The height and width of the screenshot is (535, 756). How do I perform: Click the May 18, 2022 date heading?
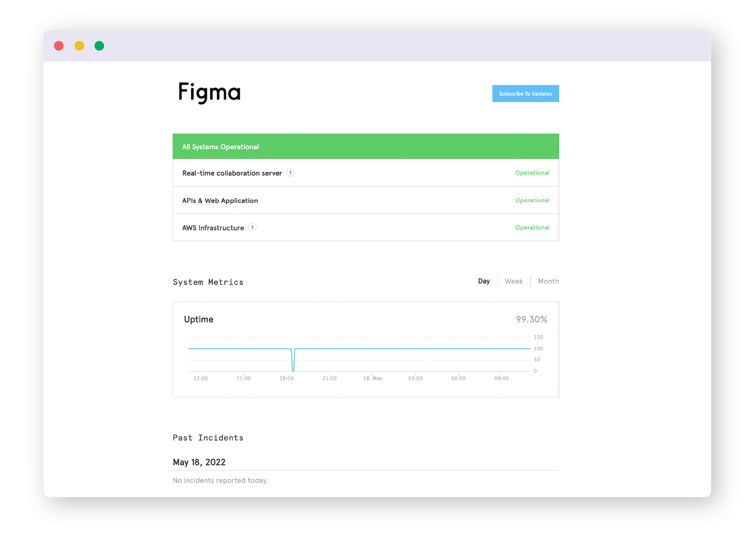click(x=199, y=462)
